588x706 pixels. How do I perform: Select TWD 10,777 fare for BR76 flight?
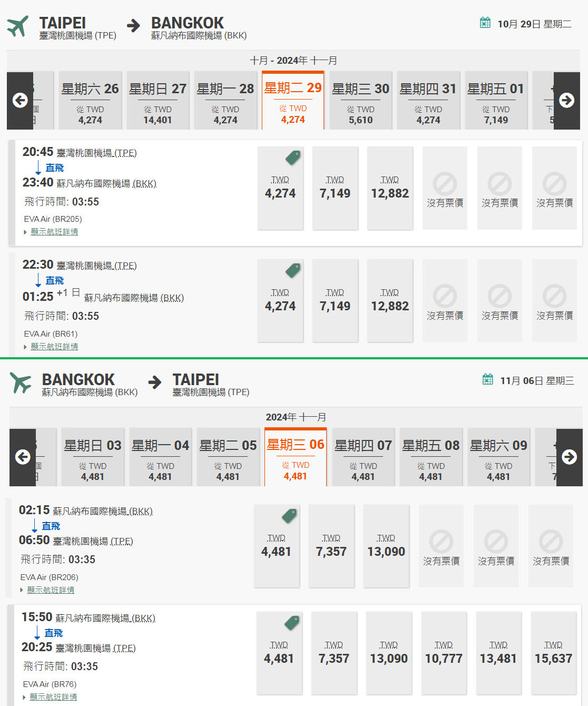(x=444, y=653)
